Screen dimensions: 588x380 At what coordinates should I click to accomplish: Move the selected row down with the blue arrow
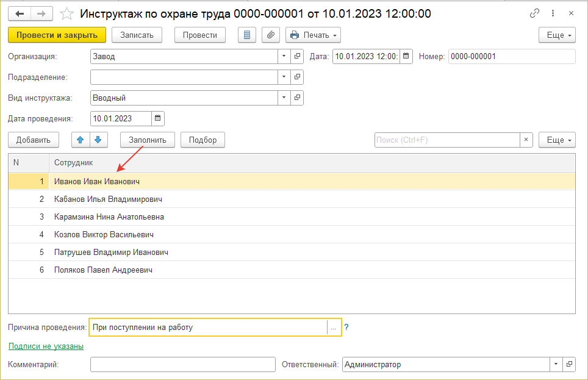[x=98, y=140]
